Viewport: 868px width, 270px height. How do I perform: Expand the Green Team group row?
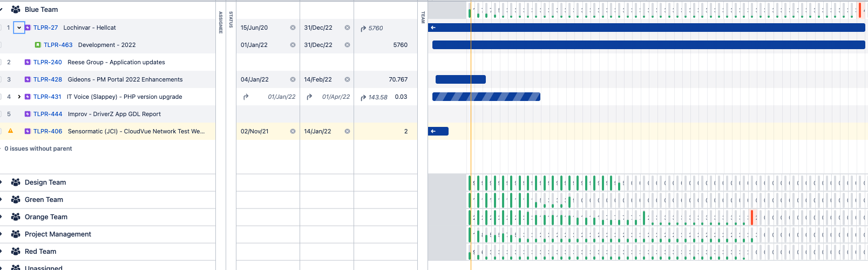pos(2,200)
